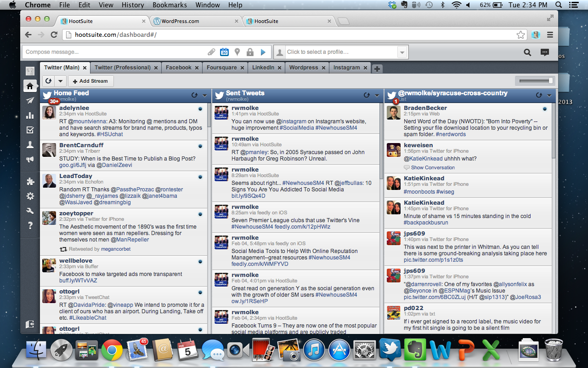Go back with Chrome's back arrow
Image resolution: width=588 pixels, height=368 pixels.
coord(28,35)
